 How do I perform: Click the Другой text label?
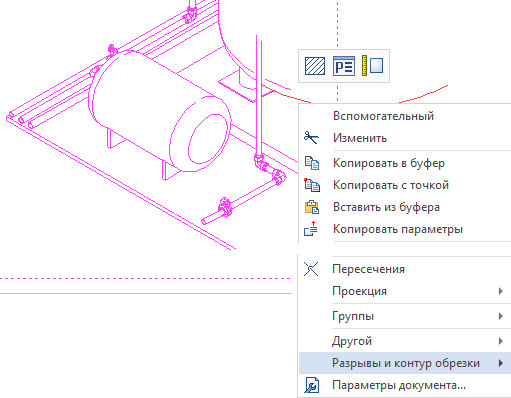coord(352,341)
